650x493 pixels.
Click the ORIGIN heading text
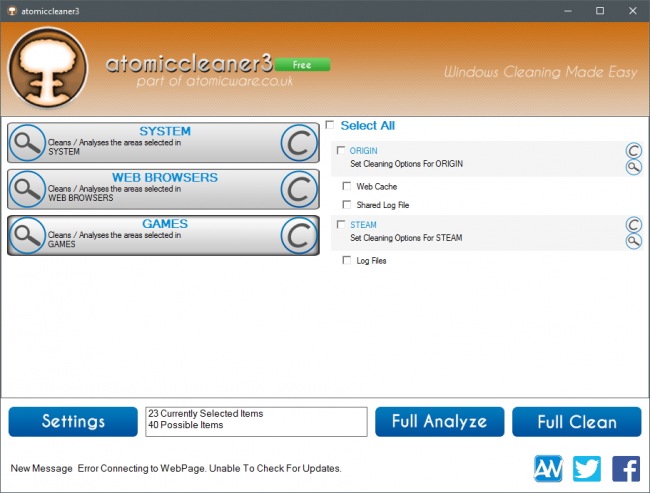(364, 151)
